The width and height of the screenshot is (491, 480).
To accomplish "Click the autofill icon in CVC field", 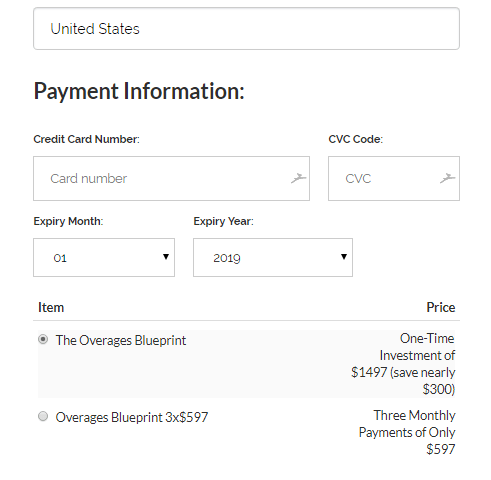I will [447, 178].
